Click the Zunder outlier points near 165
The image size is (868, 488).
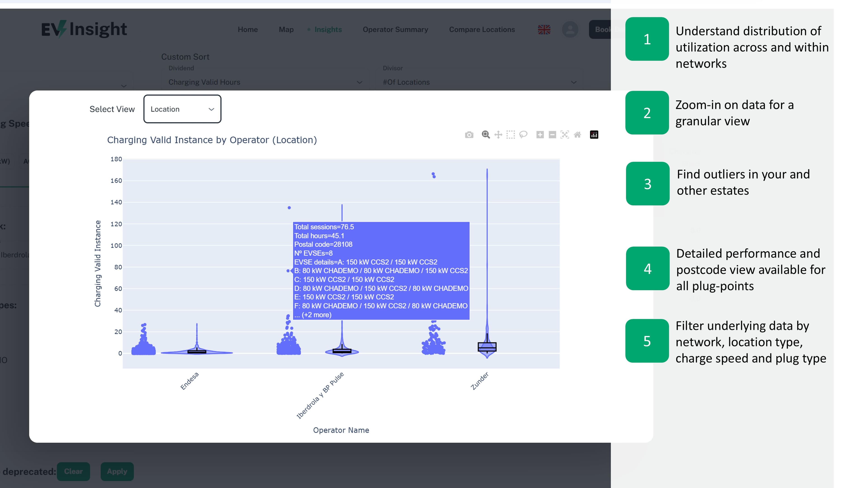tap(434, 175)
